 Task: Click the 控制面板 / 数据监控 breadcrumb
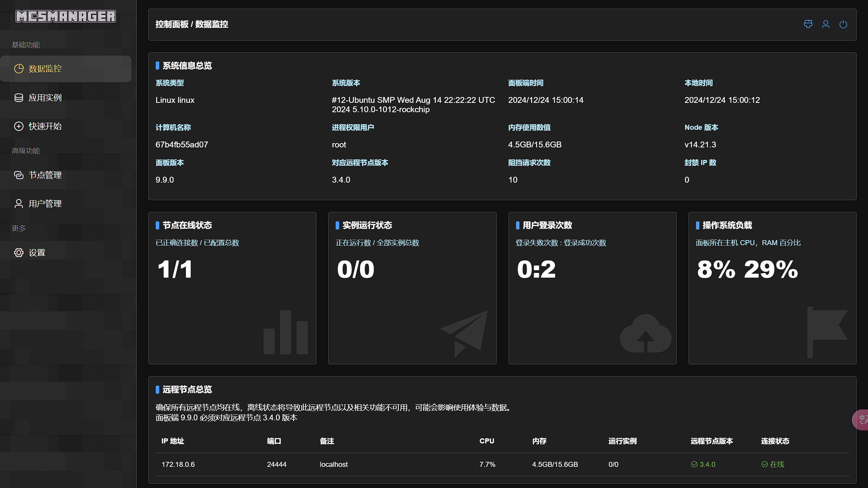192,24
